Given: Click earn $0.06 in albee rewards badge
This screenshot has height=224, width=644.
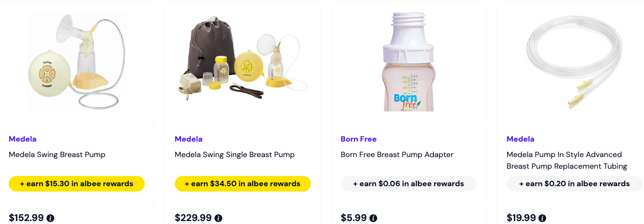Looking at the screenshot, I should (409, 184).
